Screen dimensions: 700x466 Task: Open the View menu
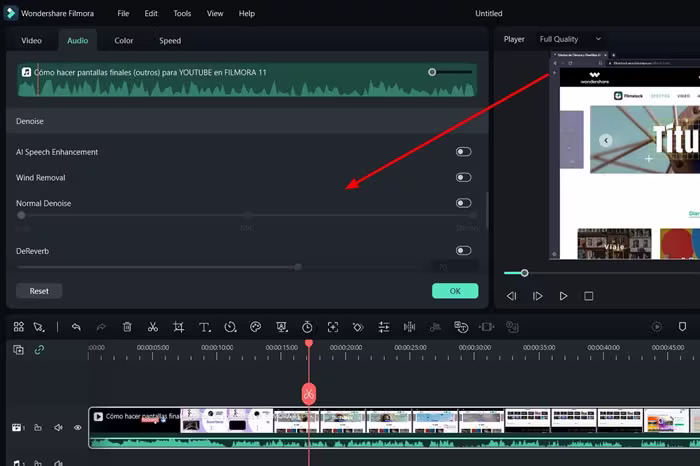(215, 13)
